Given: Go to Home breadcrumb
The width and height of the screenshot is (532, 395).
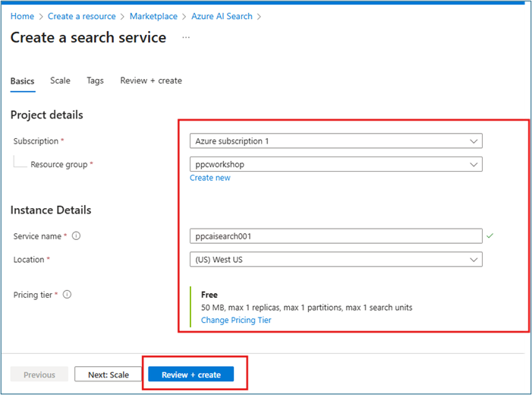Looking at the screenshot, I should pos(22,16).
